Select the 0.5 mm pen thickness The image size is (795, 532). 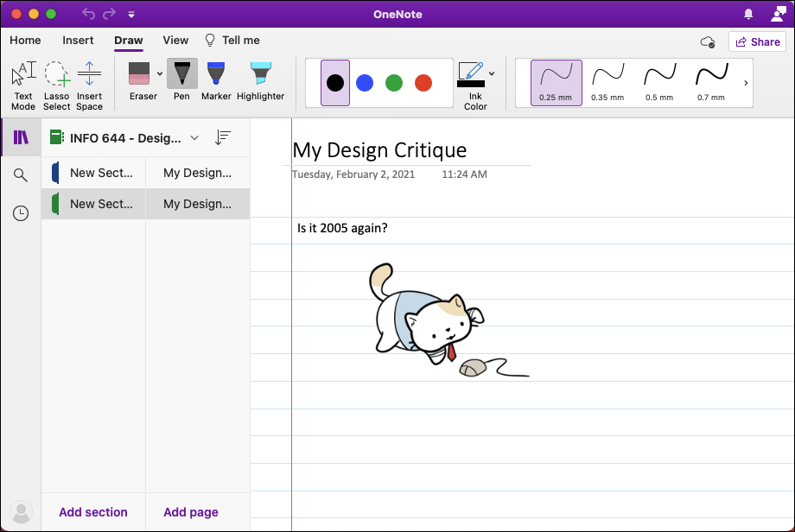(x=659, y=83)
